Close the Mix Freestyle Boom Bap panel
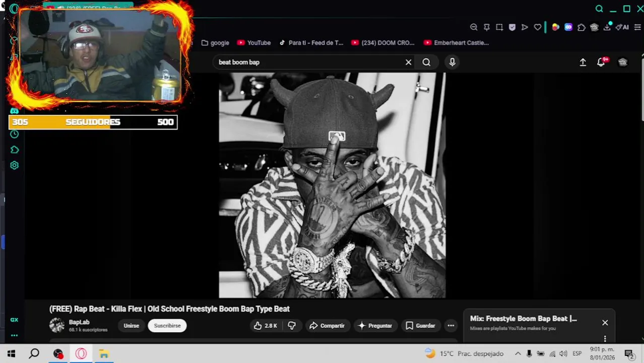This screenshot has width=644, height=363. click(605, 323)
